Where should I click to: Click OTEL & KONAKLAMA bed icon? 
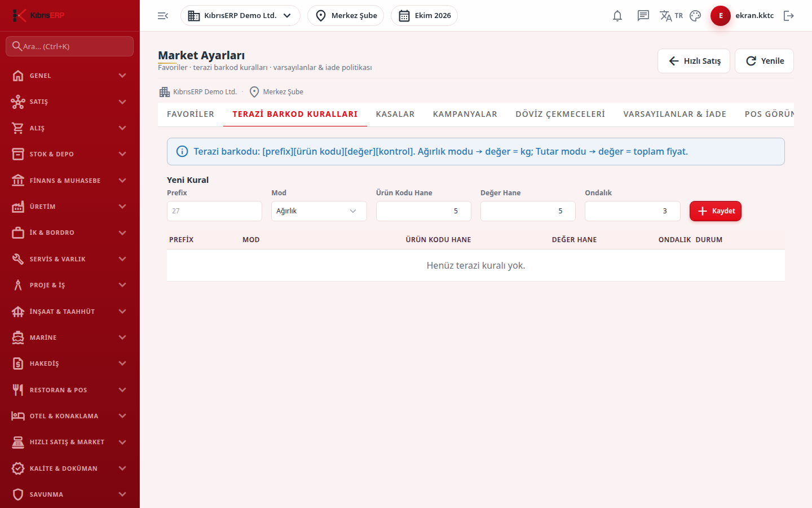click(18, 416)
